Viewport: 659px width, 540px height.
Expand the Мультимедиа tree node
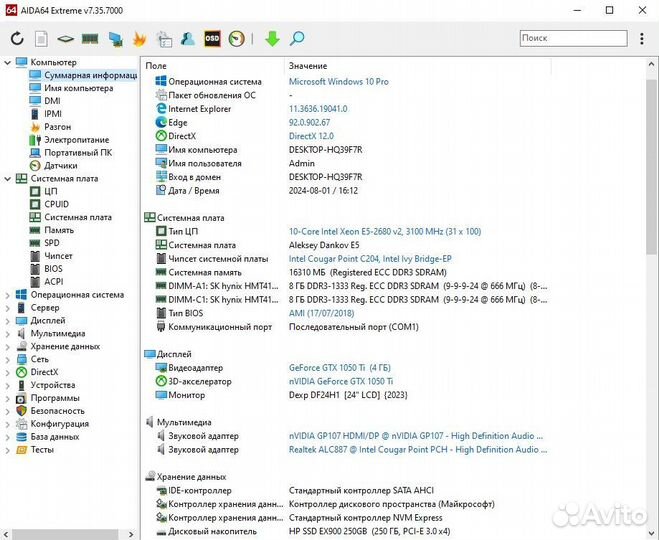[x=7, y=334]
